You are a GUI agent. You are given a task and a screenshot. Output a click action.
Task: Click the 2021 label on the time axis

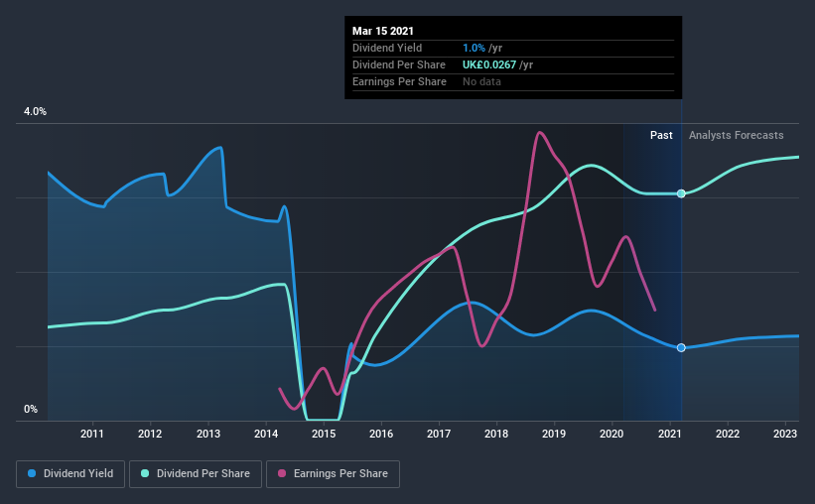click(x=669, y=434)
